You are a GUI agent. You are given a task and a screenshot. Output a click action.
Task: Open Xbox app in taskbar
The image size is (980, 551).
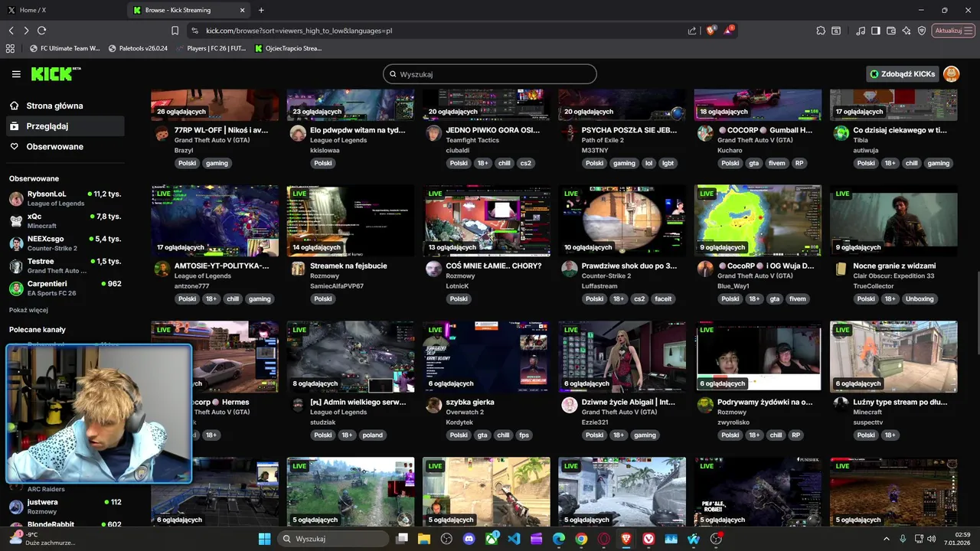(x=492, y=539)
